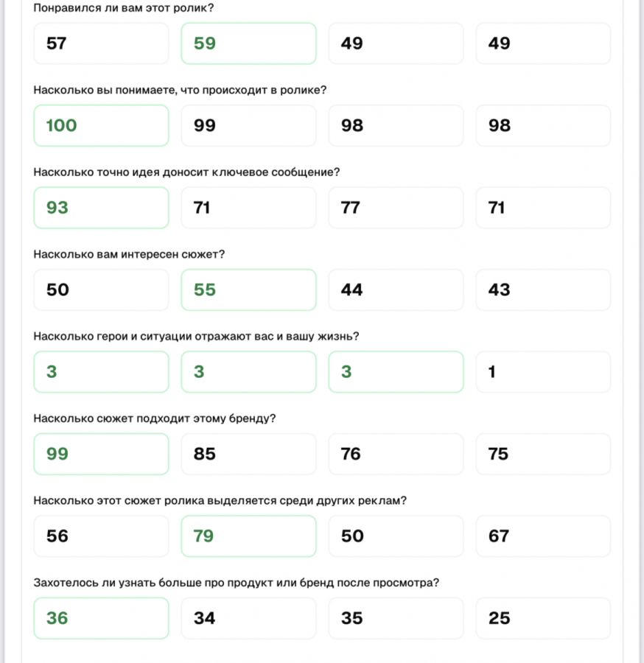Click the 75 score for brand fit
Screen dimensions: 644x663
(543, 454)
